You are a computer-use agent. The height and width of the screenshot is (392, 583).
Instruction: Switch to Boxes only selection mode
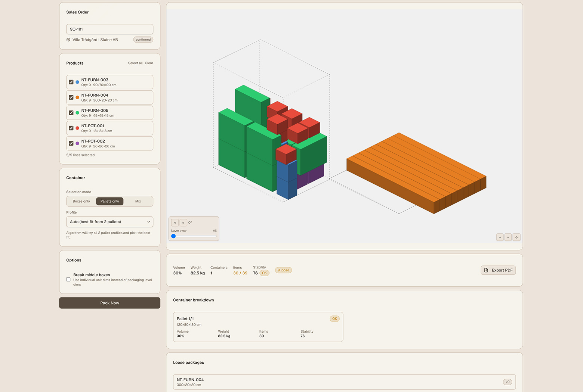pos(81,201)
